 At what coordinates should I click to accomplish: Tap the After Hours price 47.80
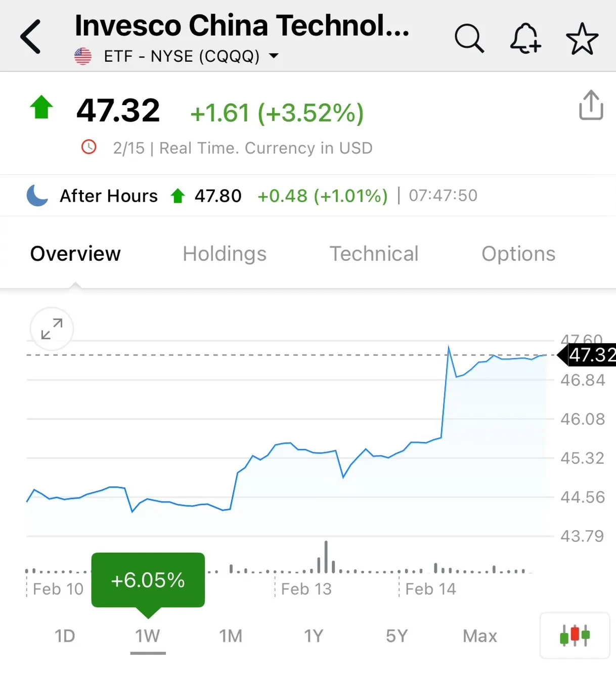click(x=218, y=196)
